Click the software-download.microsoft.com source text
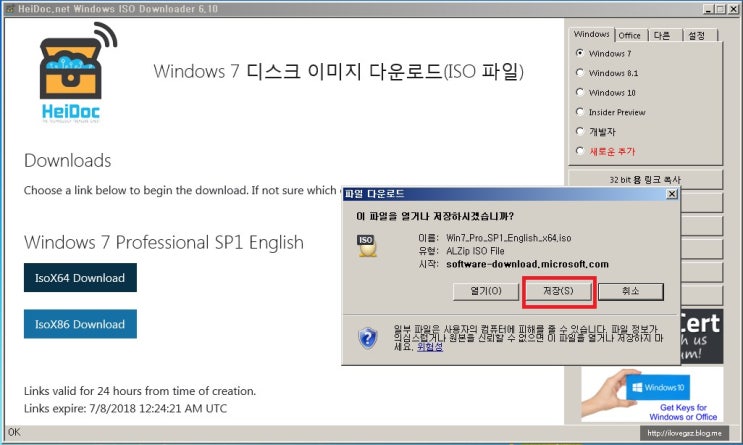Viewport: 743px width, 445px height. (527, 264)
